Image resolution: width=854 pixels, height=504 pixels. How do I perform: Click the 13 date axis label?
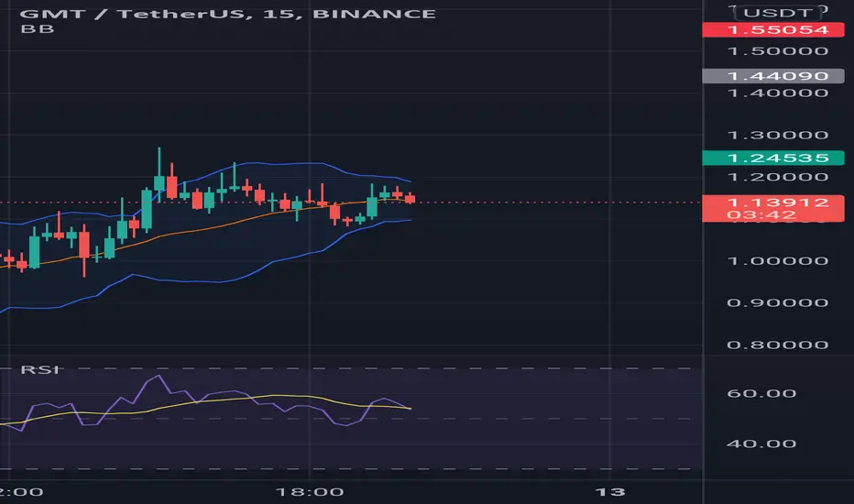pos(610,493)
